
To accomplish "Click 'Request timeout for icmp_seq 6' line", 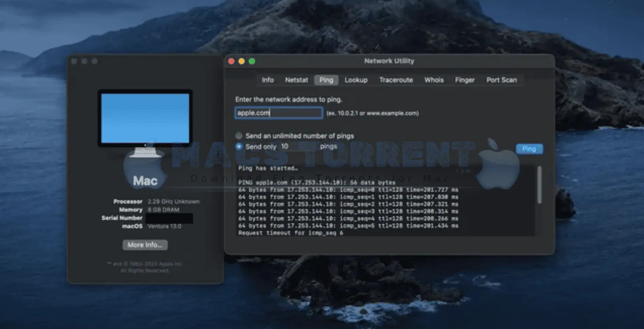I will (x=290, y=233).
